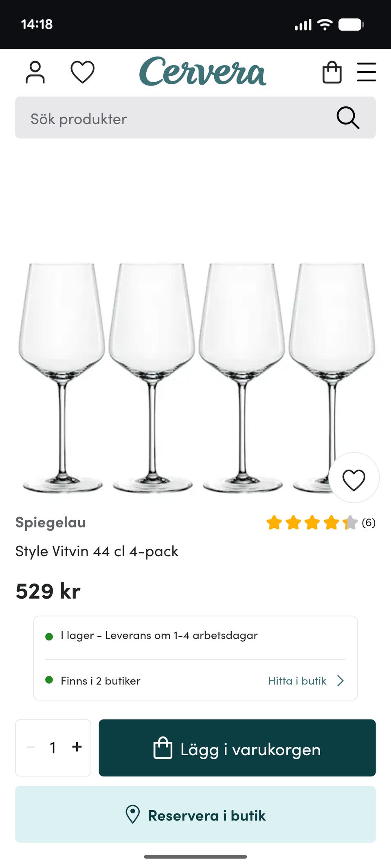
Task: Open the Spiegelau brand link
Action: (x=51, y=523)
